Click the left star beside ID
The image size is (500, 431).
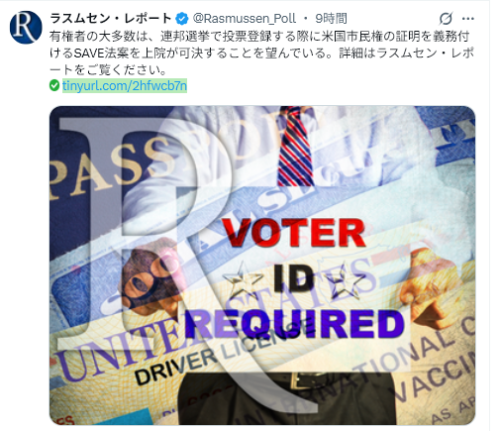pyautogui.click(x=242, y=279)
